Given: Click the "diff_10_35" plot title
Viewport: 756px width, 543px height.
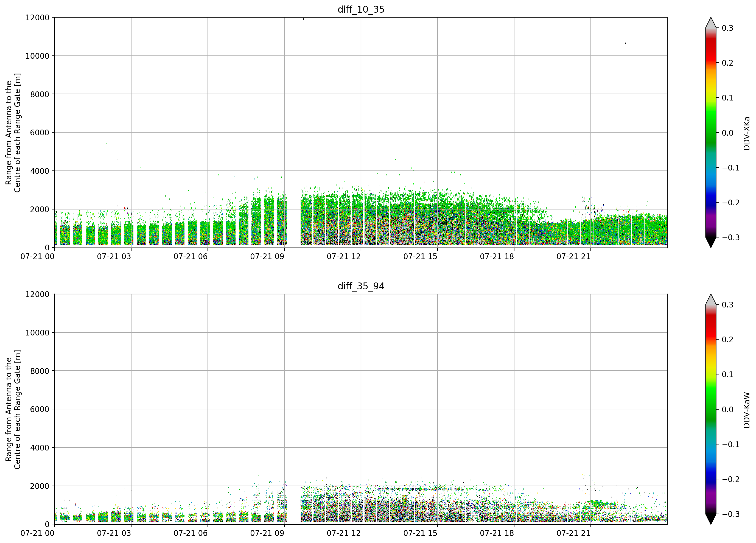Looking at the screenshot, I should 361,9.
